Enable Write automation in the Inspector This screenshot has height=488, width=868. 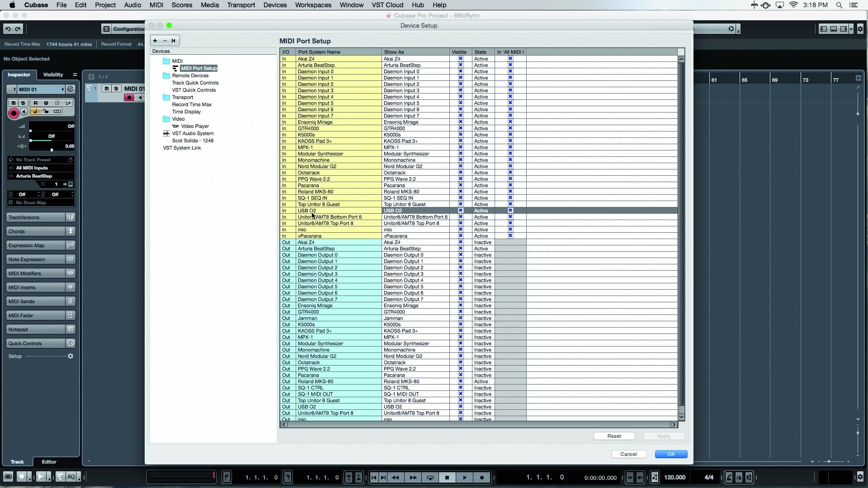pos(46,103)
